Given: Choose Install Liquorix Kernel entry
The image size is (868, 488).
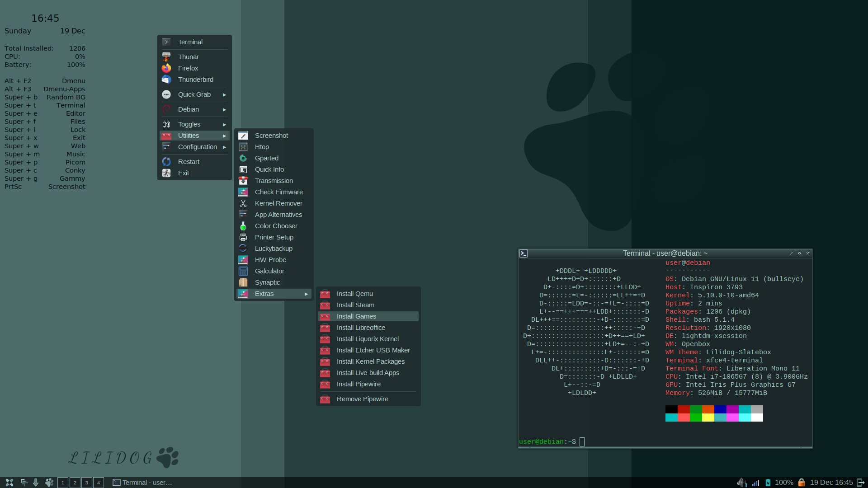Looking at the screenshot, I should click(x=368, y=338).
